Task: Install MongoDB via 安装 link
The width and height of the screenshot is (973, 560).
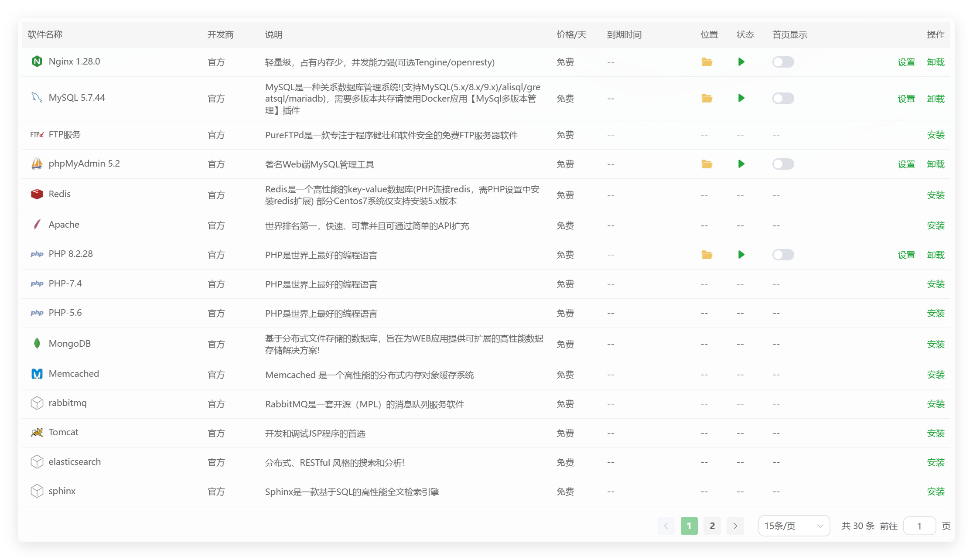Action: point(935,344)
